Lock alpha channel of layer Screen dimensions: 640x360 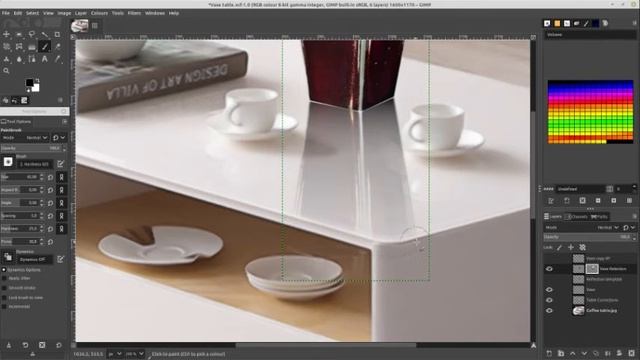pyautogui.click(x=582, y=247)
